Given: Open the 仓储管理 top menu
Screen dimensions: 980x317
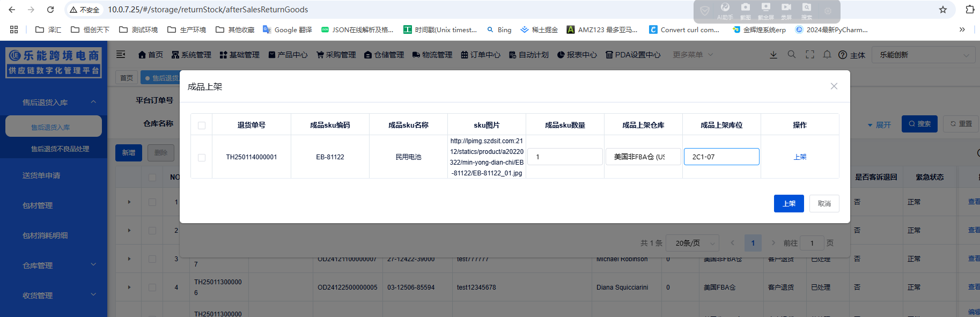Looking at the screenshot, I should 384,55.
